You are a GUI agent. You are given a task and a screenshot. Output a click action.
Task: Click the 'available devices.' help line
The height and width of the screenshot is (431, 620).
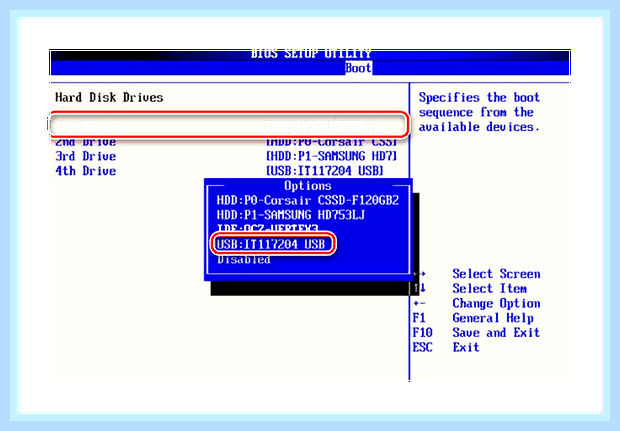click(x=479, y=127)
